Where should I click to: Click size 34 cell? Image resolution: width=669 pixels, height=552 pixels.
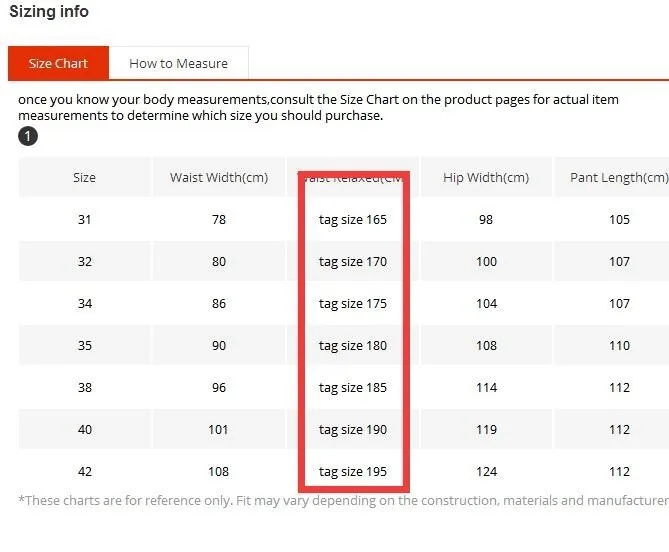(x=84, y=304)
